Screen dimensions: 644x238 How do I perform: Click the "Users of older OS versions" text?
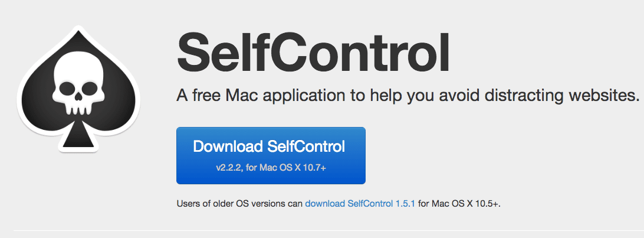[239, 204]
